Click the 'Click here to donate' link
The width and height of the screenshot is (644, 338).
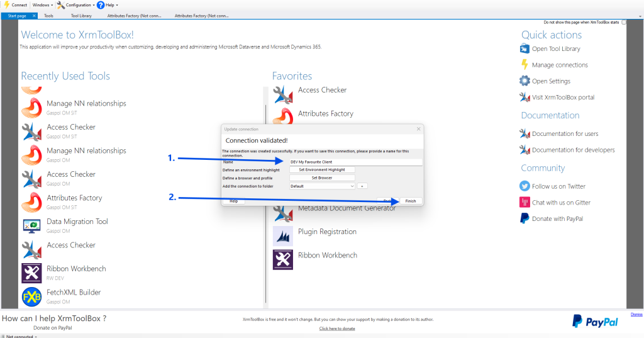337,329
